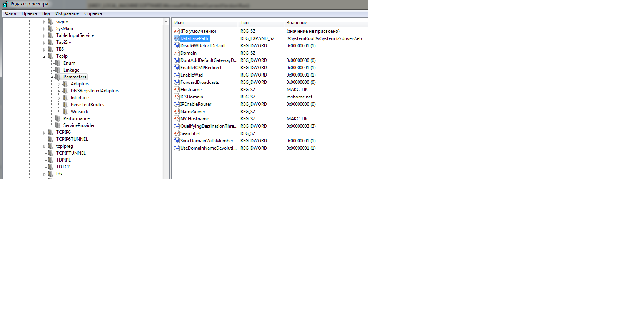Collapse the Parameters tree node
644x330 pixels.
(x=52, y=77)
